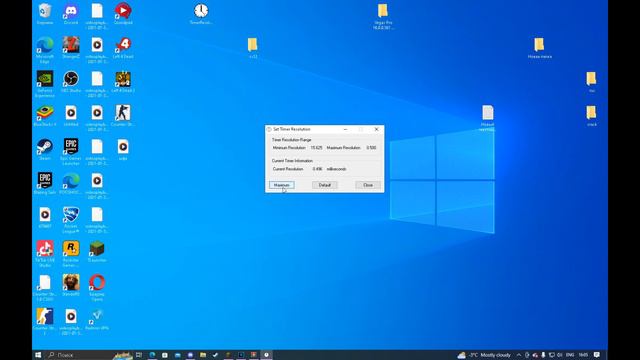This screenshot has height=360, width=640.
Task: Show hidden system tray icons
Action: click(x=518, y=355)
